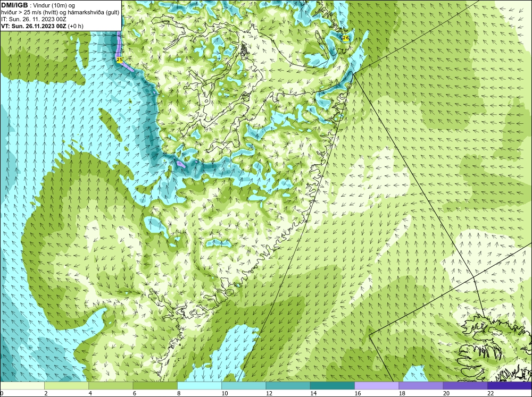Click the 'VT: Sun. 26.11.2023 00Z (+0 h)' line
532x397 pixels.
click(x=42, y=26)
